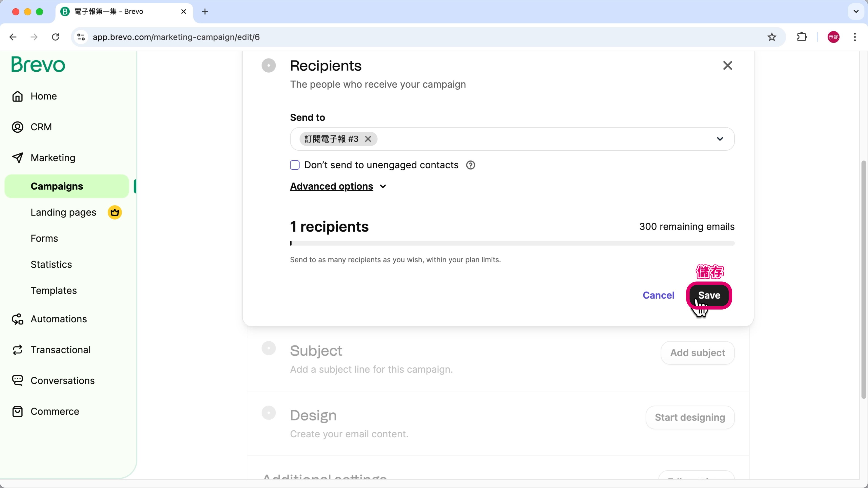The image size is (868, 488).
Task: Click the recipients usage progress bar
Action: [512, 243]
